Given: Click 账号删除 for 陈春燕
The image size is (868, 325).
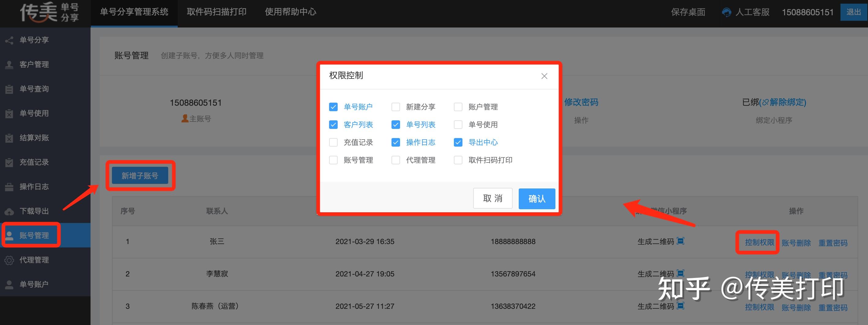Looking at the screenshot, I should point(796,308).
